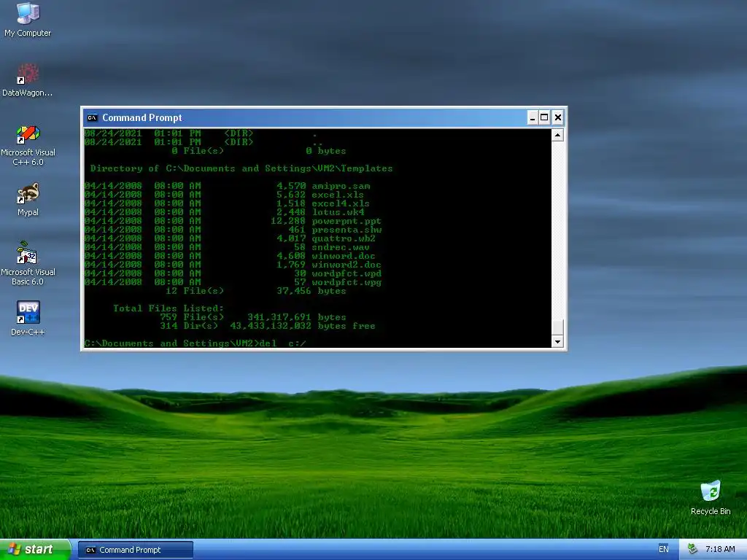Select the Microsoft Visual Basic 6.0 shortcut

(x=28, y=263)
